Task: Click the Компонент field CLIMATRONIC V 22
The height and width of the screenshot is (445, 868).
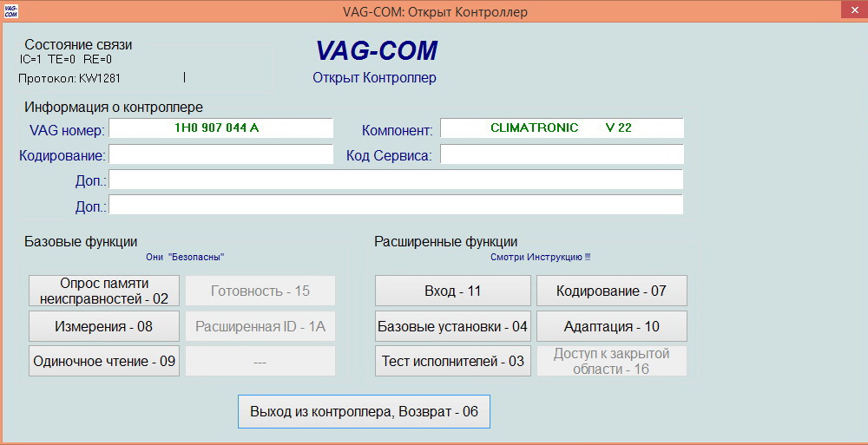Action: tap(562, 128)
